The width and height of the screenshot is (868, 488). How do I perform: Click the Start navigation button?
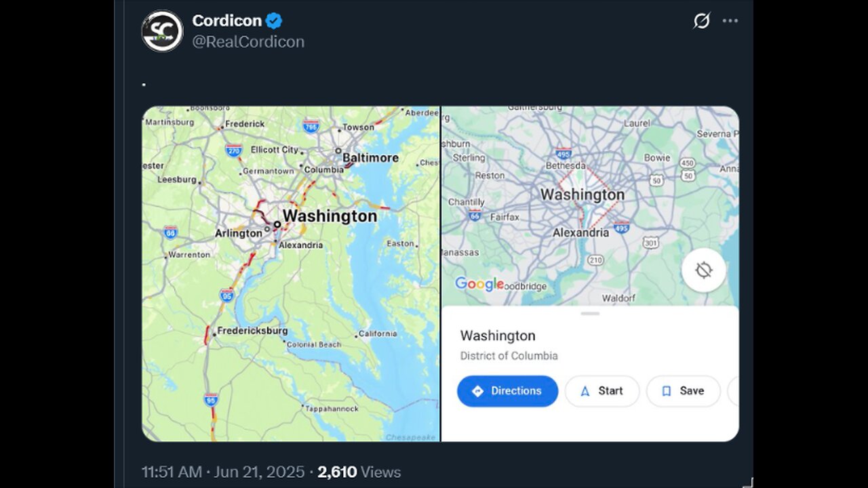[602, 391]
